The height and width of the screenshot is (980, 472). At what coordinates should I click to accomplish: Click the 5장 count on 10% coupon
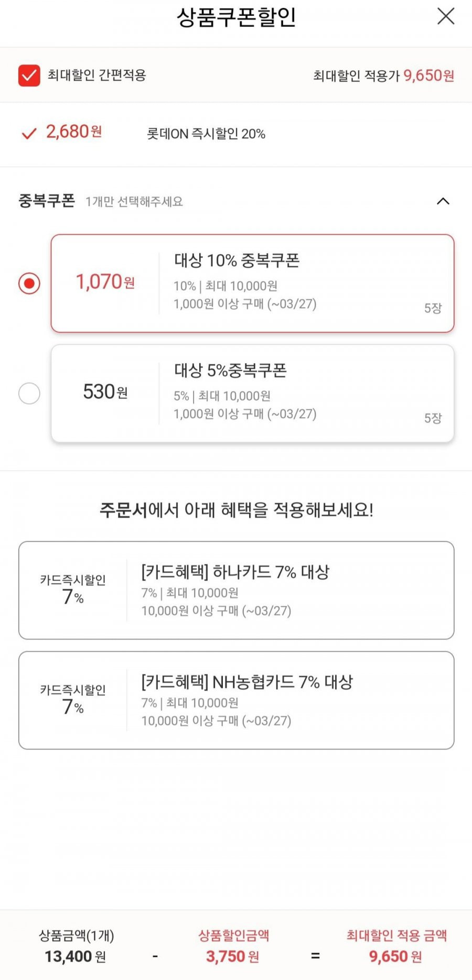(433, 308)
